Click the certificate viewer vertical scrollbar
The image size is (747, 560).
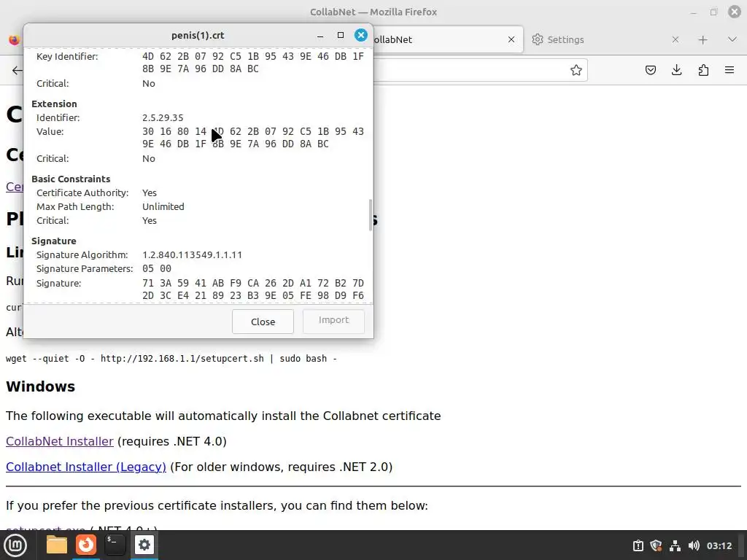370,215
